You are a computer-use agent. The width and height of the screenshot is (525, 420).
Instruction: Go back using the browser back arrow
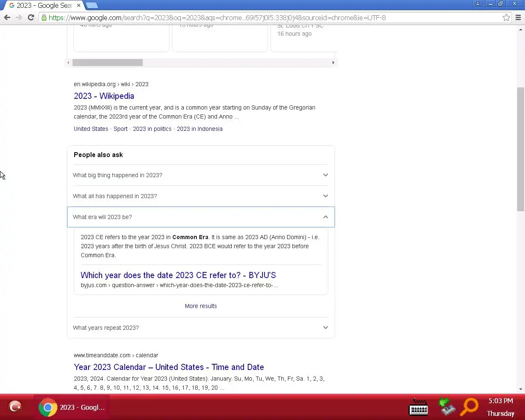(7, 18)
